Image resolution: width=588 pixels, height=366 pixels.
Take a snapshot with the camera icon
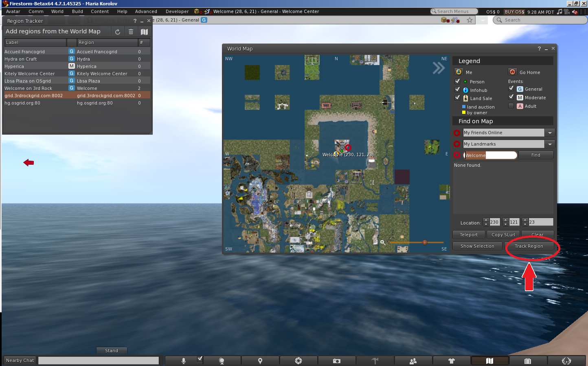coord(337,361)
